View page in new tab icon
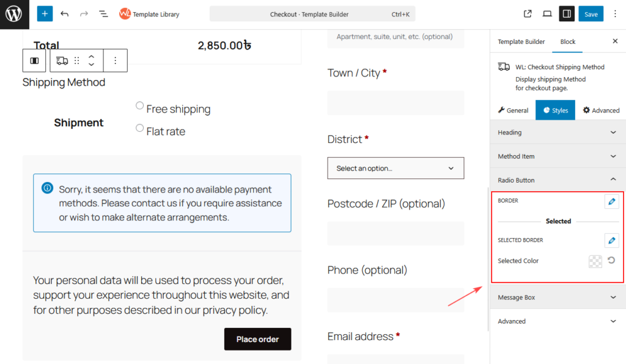 coord(528,13)
